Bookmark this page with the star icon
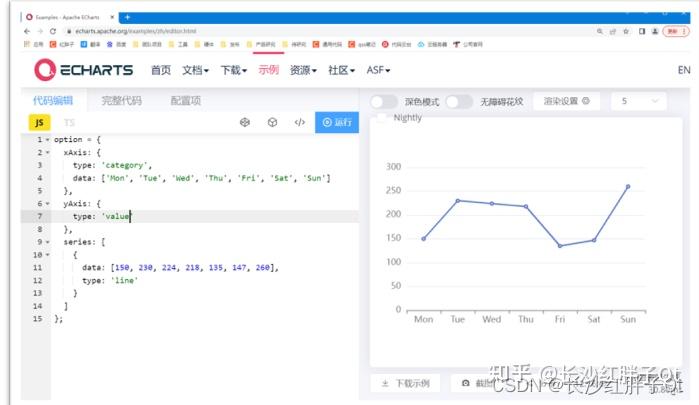 click(626, 31)
